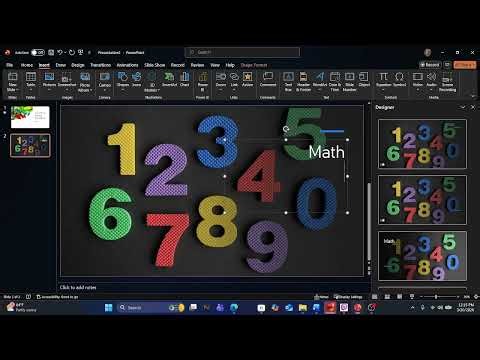Choose the third Designer idea with Math title
Image resolution: width=480 pixels, height=360 pixels.
pos(422,256)
